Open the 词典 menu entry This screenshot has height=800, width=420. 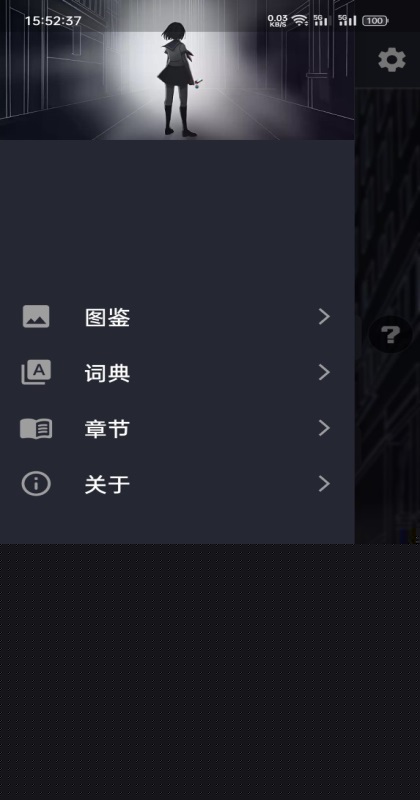(x=177, y=372)
